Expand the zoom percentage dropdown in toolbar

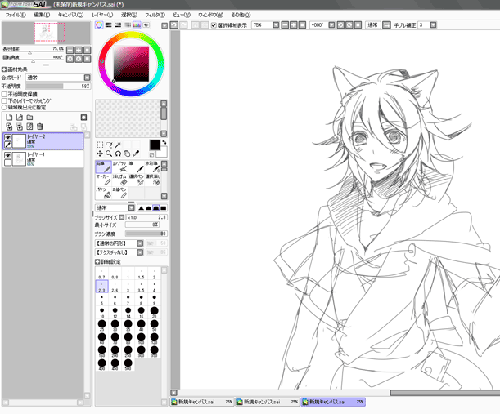click(x=276, y=25)
